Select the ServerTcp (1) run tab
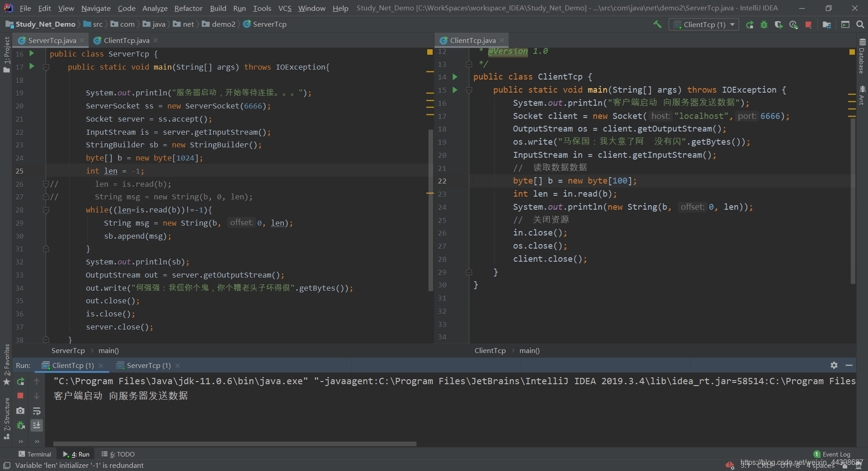 [149, 365]
